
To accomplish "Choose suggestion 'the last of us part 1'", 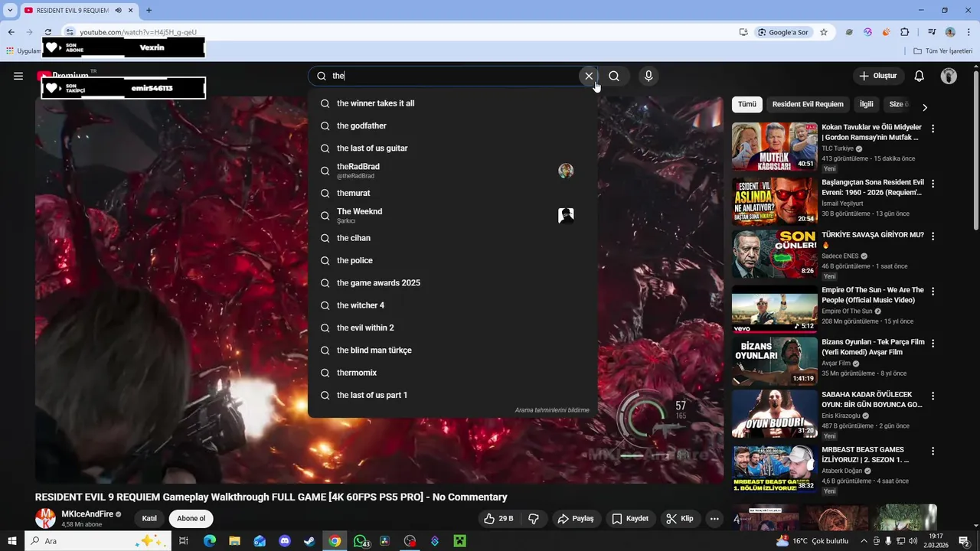I will click(452, 395).
